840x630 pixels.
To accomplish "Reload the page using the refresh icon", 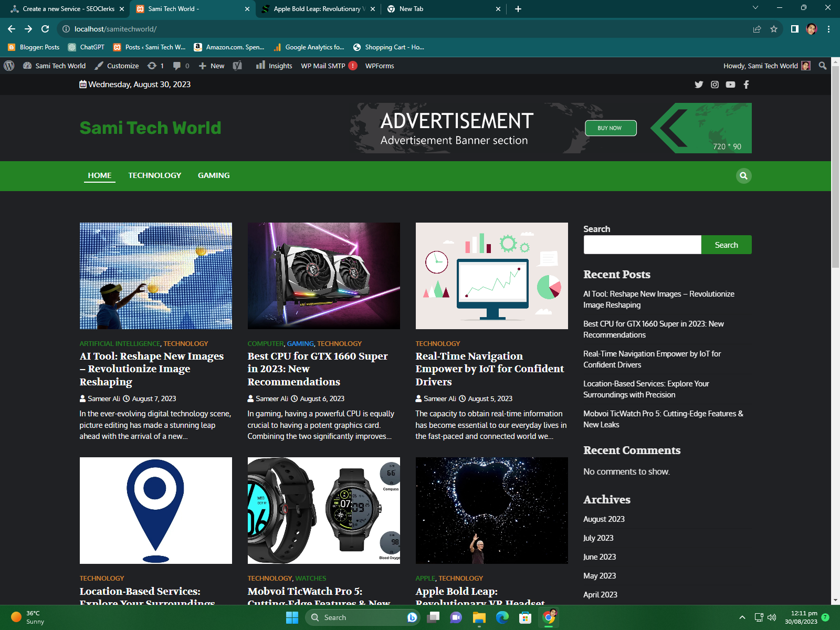I will 45,29.
